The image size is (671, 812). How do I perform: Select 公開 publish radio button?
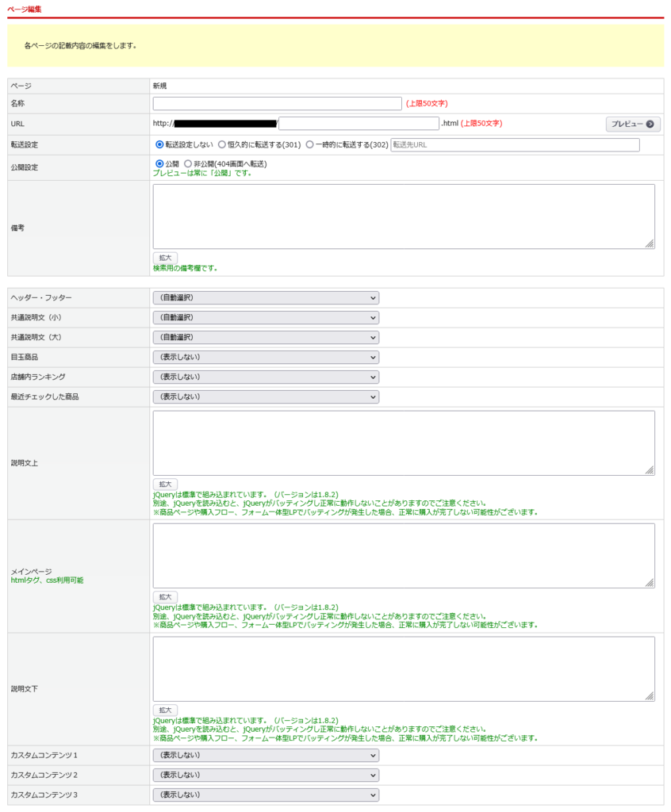click(159, 163)
